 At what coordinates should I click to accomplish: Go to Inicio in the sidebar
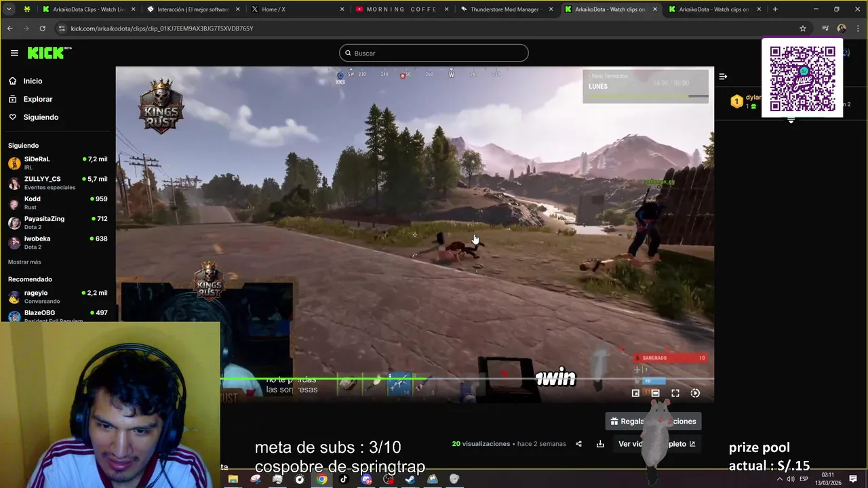[33, 81]
